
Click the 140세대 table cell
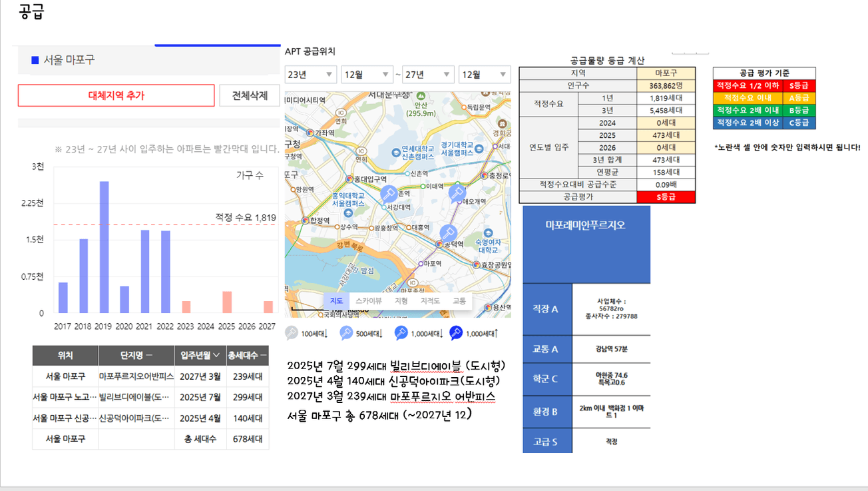(248, 418)
